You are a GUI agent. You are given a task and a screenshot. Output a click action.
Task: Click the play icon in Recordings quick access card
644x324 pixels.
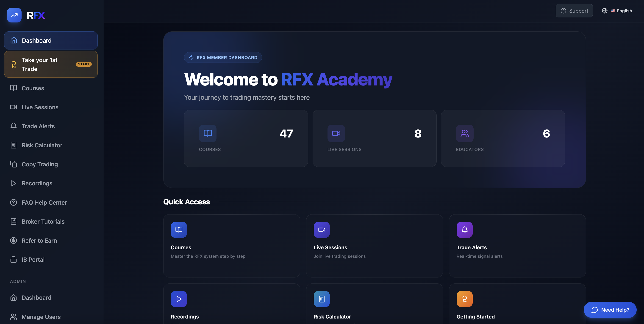(x=179, y=299)
